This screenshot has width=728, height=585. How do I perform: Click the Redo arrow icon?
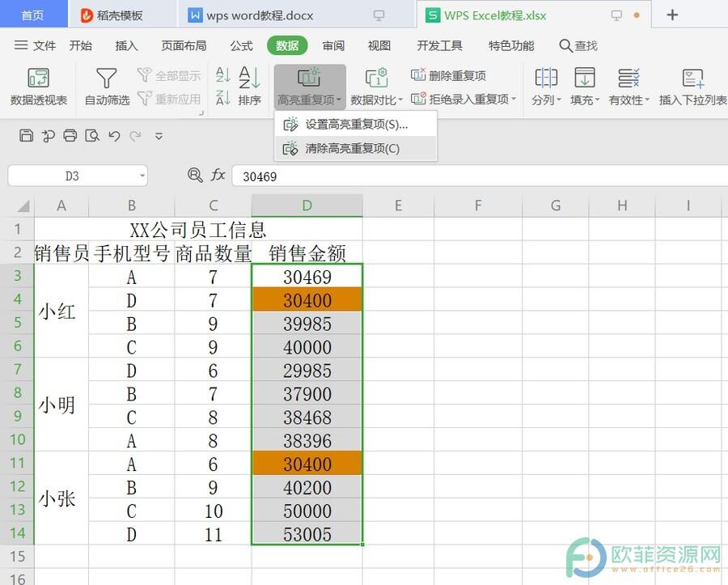pos(136,136)
